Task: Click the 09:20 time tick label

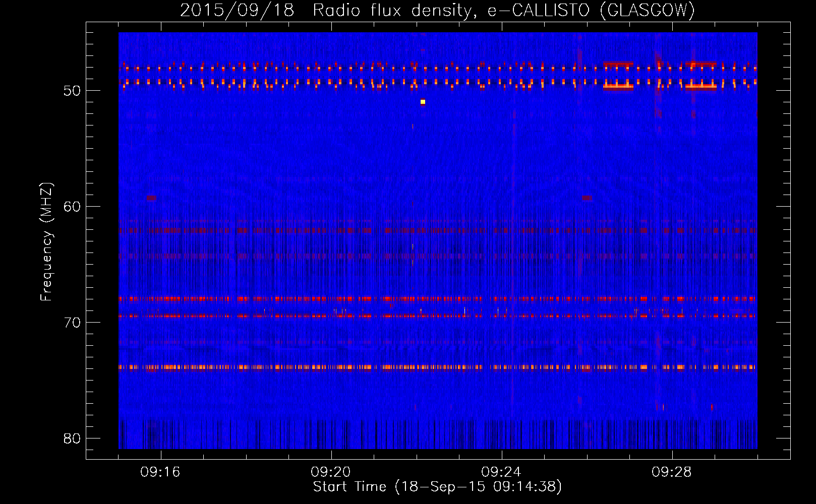Action: point(331,472)
